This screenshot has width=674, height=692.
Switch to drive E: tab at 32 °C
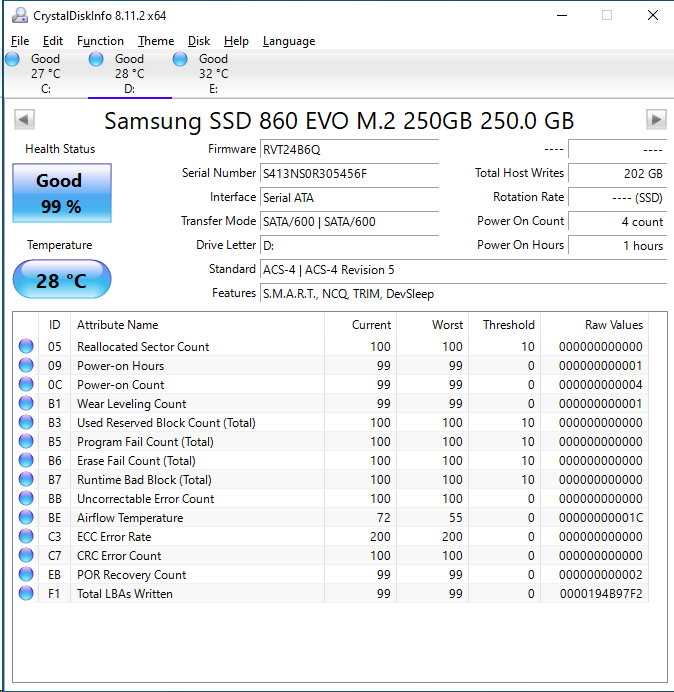click(x=213, y=74)
